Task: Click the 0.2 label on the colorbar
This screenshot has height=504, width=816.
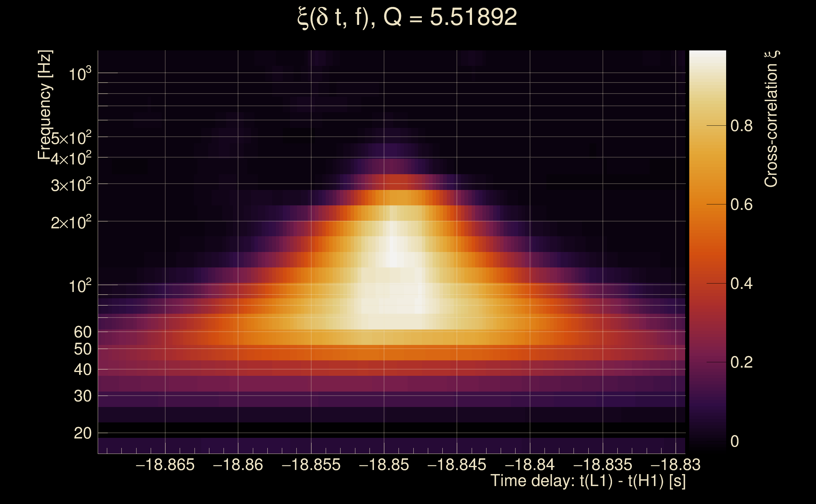Action: 741,362
